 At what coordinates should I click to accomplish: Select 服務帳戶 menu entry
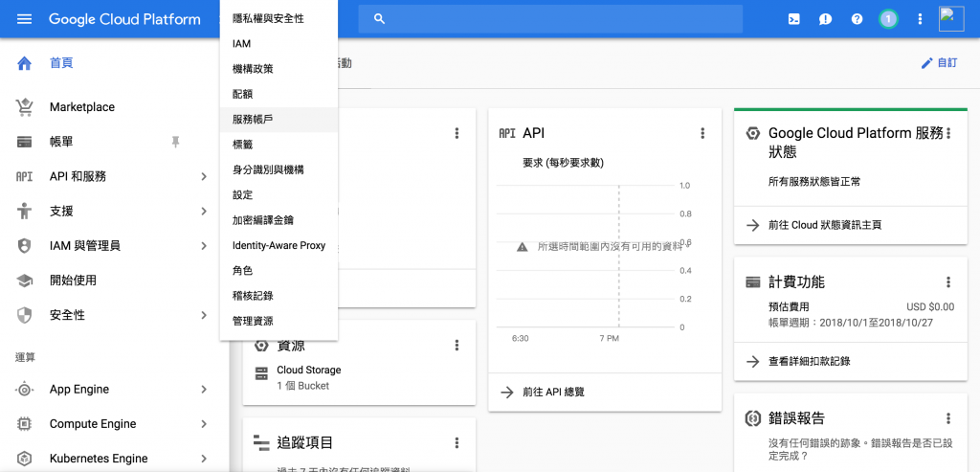tap(278, 120)
